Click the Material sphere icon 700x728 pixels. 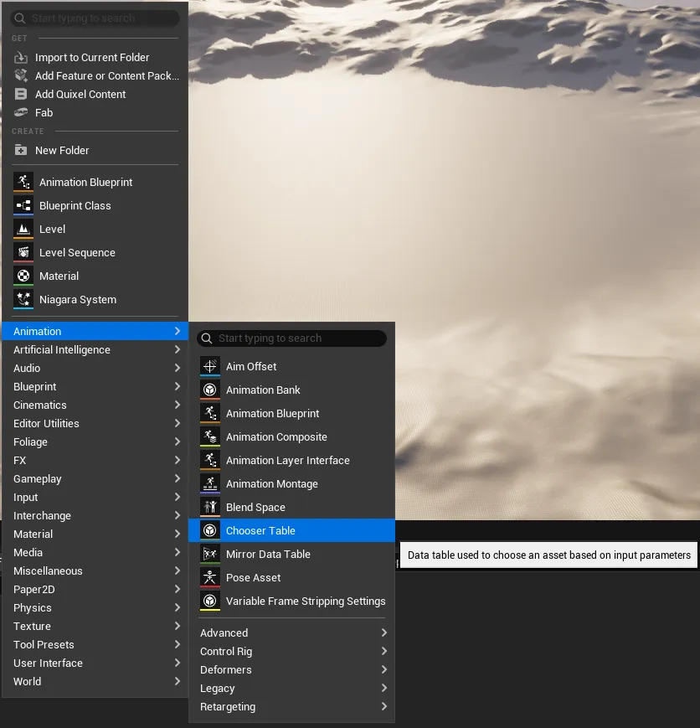tap(23, 276)
